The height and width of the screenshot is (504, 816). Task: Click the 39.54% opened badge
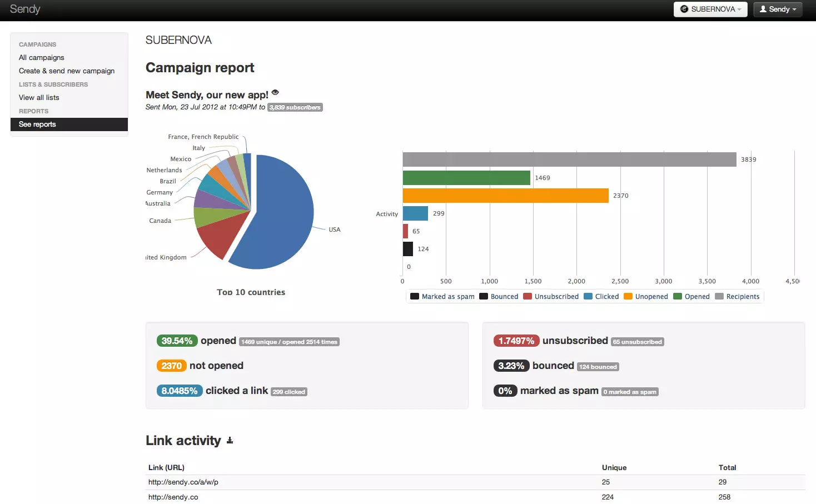tap(177, 341)
